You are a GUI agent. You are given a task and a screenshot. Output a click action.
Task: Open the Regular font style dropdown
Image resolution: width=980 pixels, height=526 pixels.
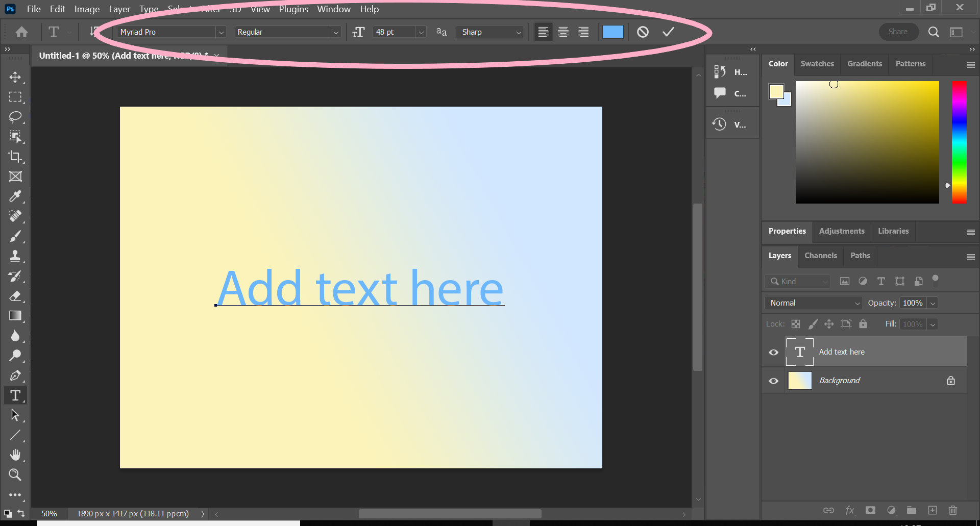(336, 32)
